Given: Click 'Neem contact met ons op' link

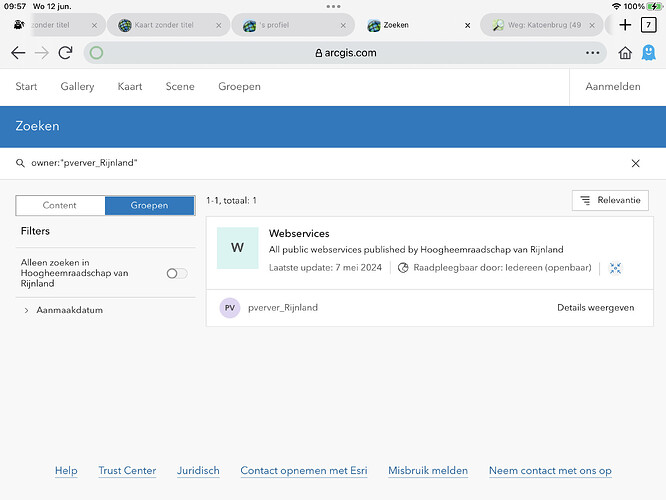Looking at the screenshot, I should coord(550,471).
